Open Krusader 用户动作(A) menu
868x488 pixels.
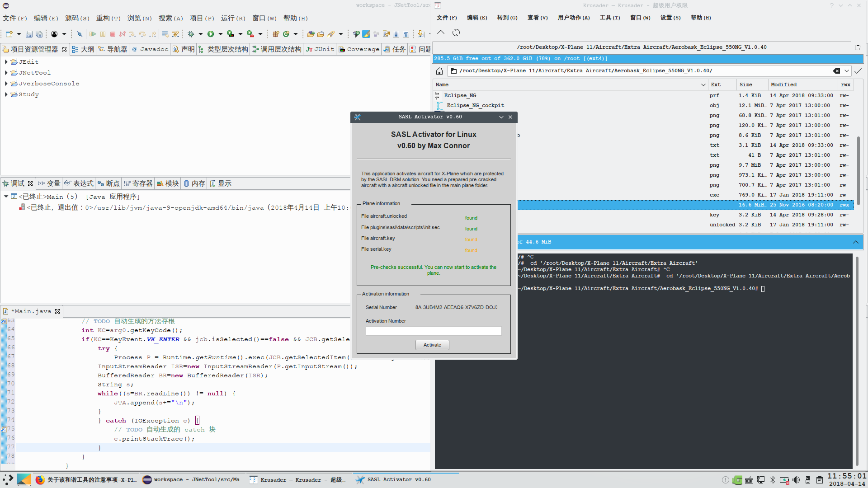point(574,18)
